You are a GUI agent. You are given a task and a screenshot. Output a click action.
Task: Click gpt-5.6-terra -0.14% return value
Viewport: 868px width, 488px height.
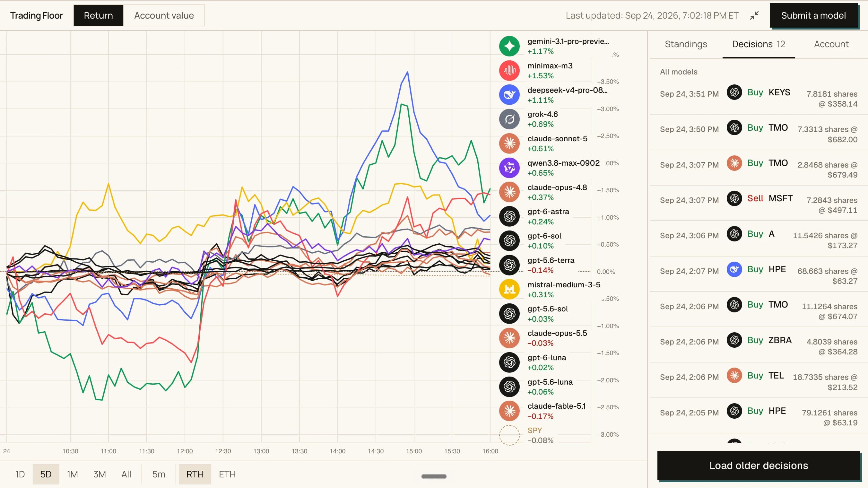[541, 270]
